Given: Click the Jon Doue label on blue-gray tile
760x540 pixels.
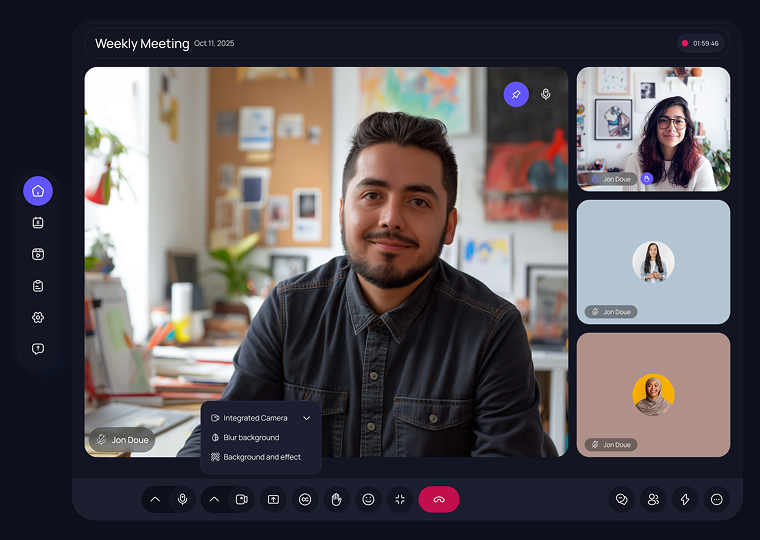Looking at the screenshot, I should pos(611,312).
